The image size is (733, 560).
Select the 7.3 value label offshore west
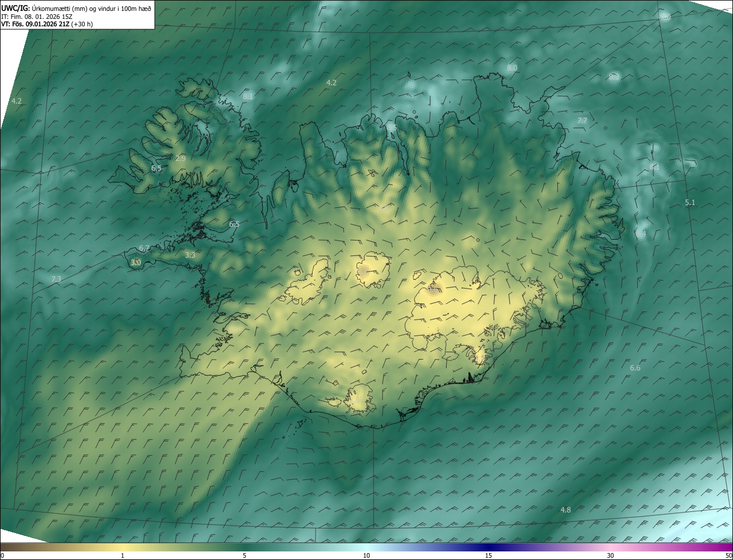[56, 279]
